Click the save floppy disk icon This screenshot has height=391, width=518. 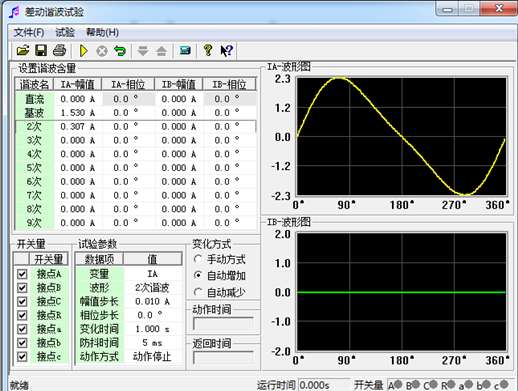point(41,51)
